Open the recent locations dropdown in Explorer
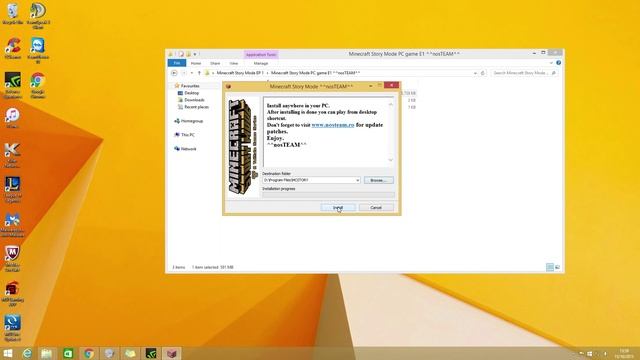Screen dimensions: 640x360 point(192,73)
